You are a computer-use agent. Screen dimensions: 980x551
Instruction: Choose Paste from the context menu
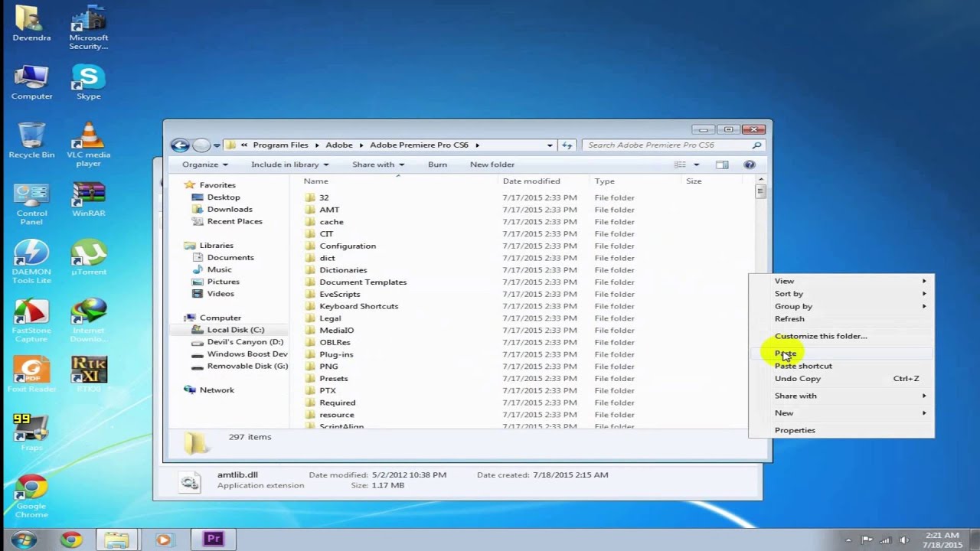(841, 354)
